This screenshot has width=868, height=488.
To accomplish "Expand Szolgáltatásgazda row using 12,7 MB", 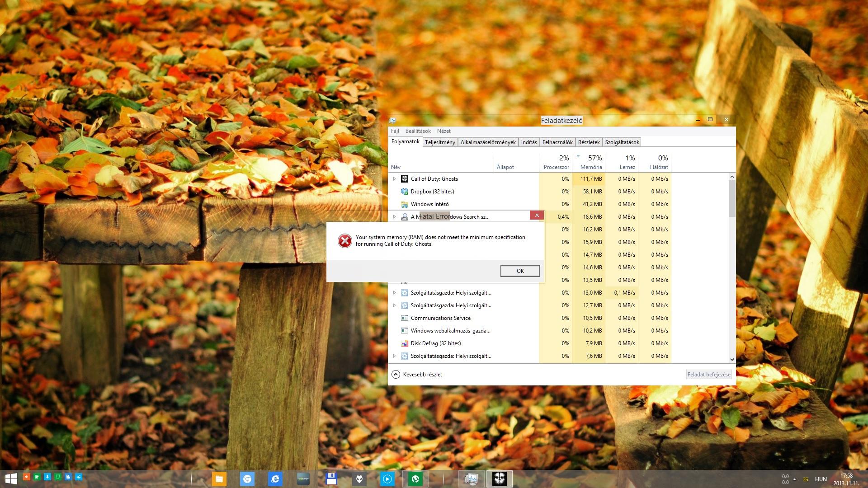I will [394, 305].
